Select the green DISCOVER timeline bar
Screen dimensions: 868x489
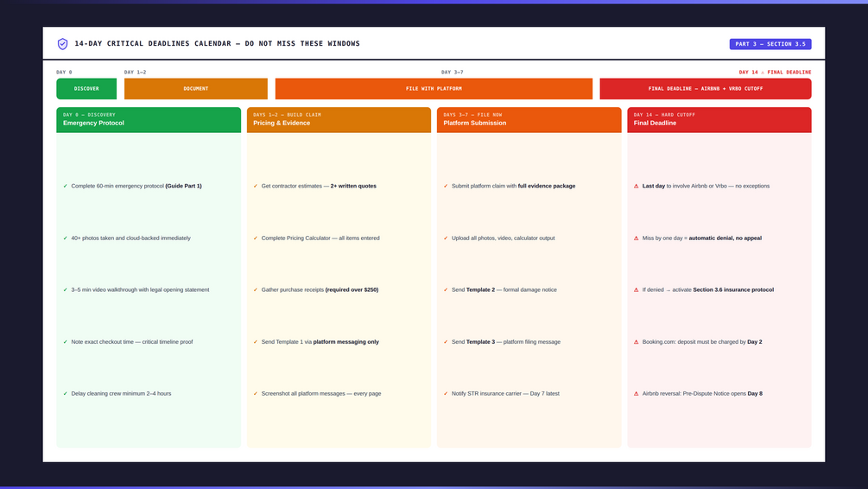pos(86,89)
